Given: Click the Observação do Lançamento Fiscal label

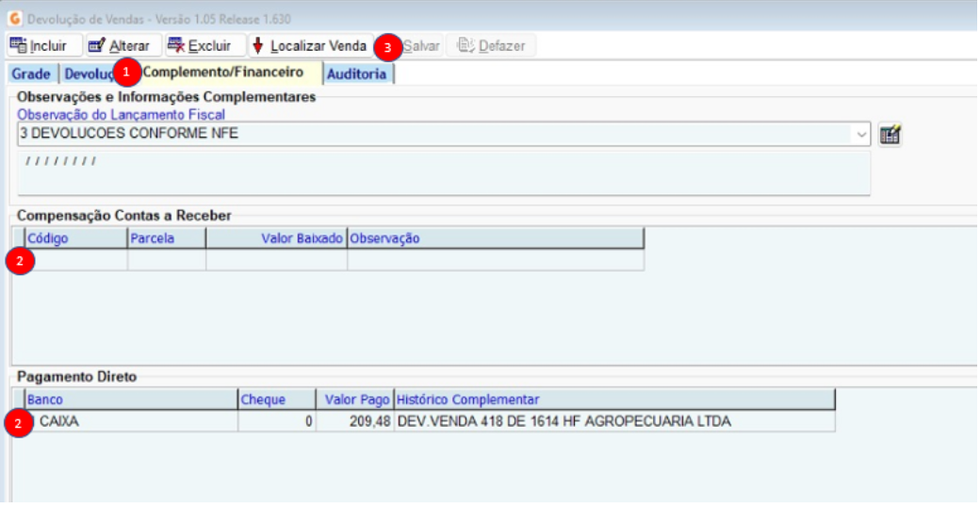Looking at the screenshot, I should coord(121,114).
